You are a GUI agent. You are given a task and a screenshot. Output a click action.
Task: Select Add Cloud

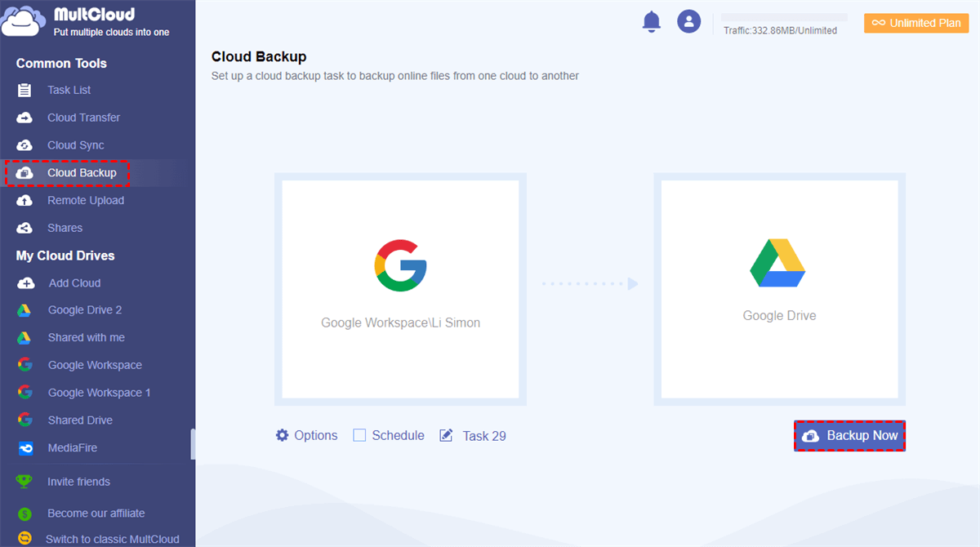pos(75,283)
